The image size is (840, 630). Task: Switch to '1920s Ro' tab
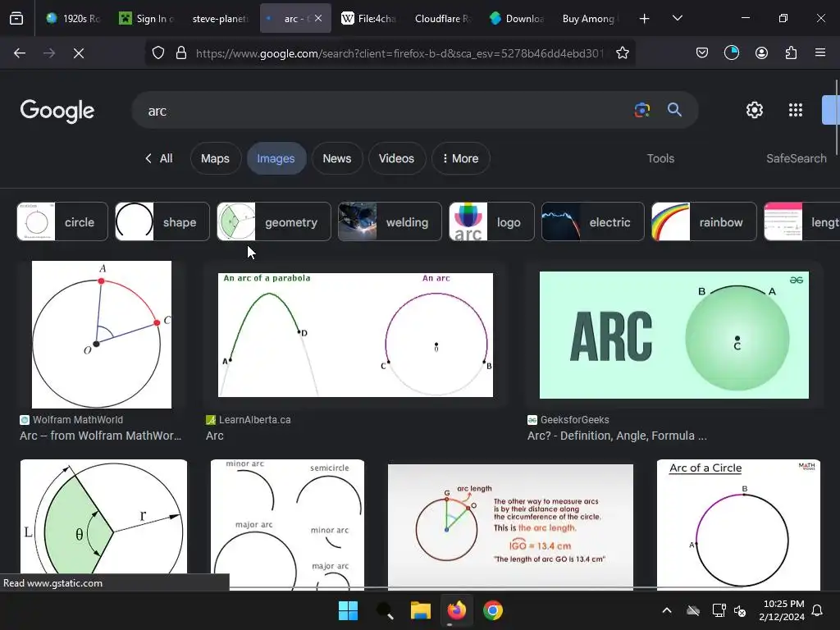tap(74, 18)
